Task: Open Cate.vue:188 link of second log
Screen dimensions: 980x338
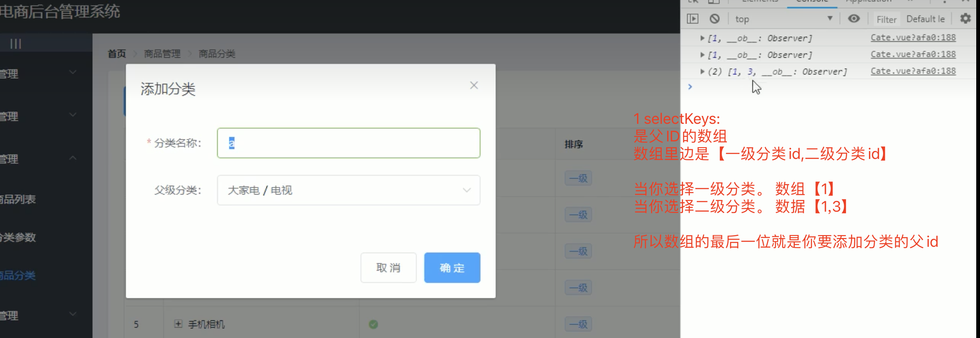Action: point(913,54)
